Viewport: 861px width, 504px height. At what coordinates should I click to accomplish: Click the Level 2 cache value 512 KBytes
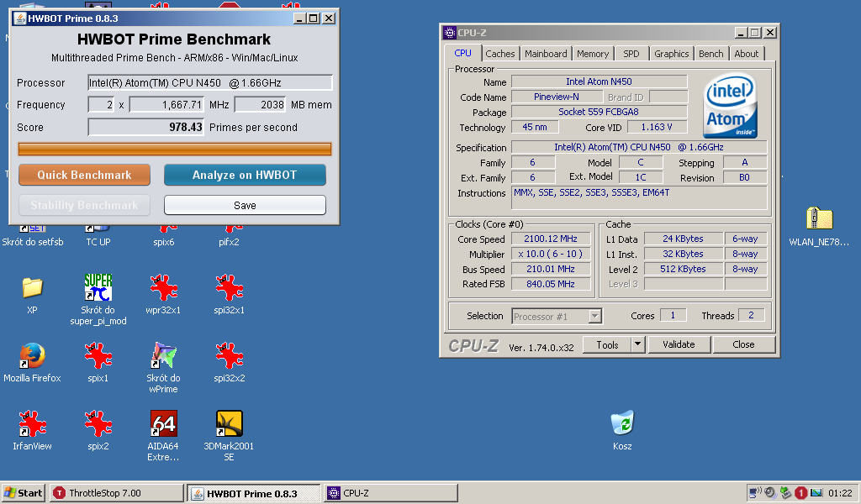(683, 269)
